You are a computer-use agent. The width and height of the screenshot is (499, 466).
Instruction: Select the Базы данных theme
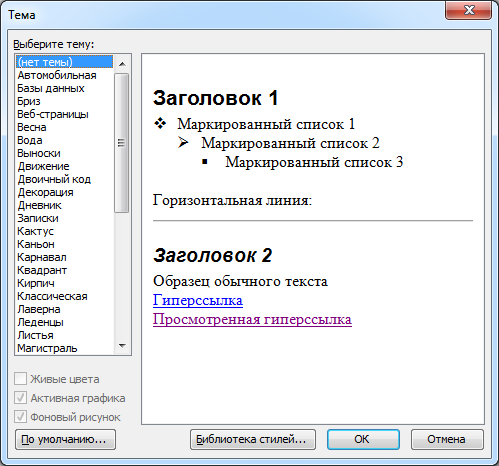pos(65,88)
